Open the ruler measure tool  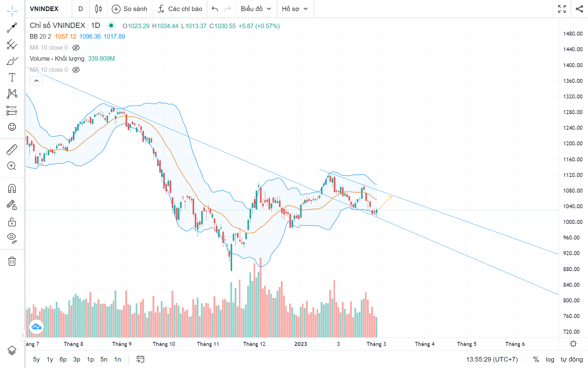[12, 150]
